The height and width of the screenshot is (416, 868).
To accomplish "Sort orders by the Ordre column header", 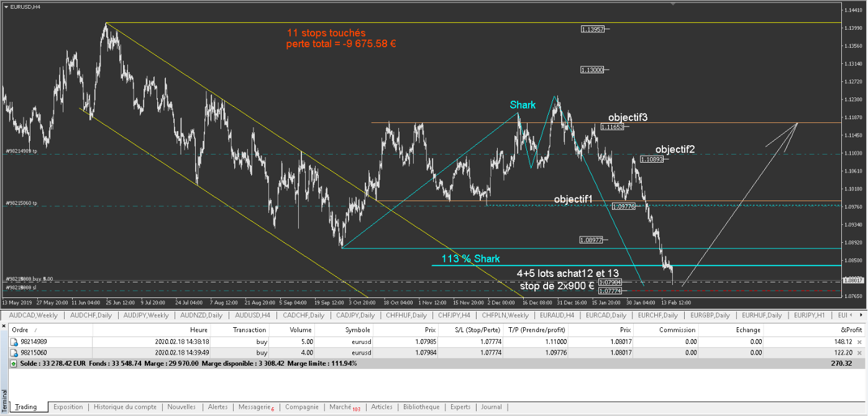I will 51,330.
